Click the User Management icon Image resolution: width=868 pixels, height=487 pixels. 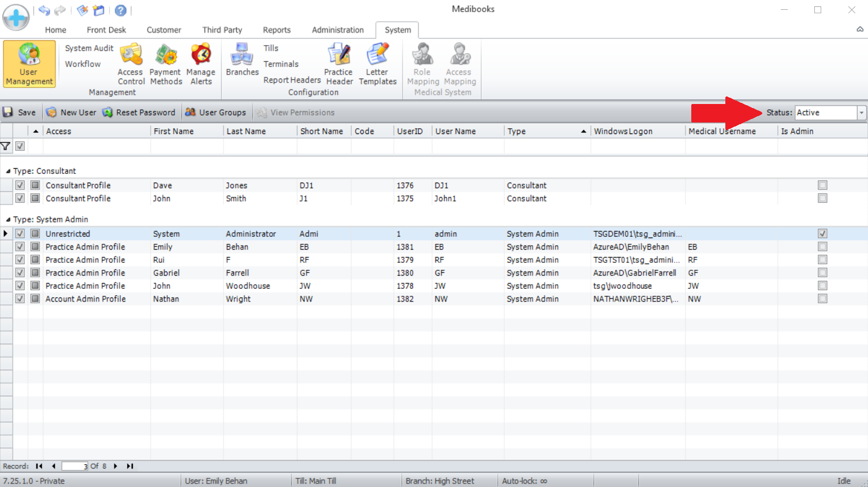click(29, 64)
